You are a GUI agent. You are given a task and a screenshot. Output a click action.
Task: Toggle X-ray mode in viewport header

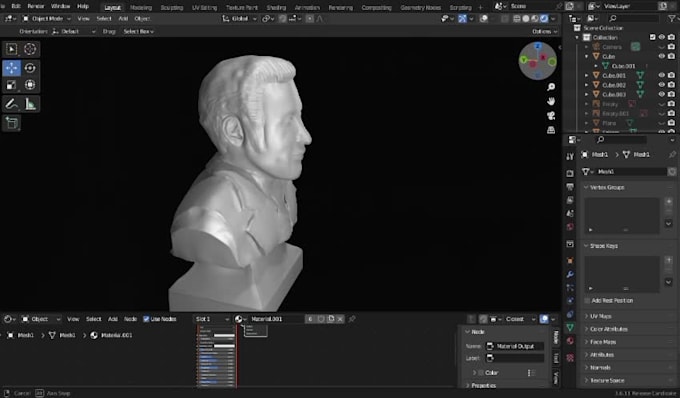point(505,19)
